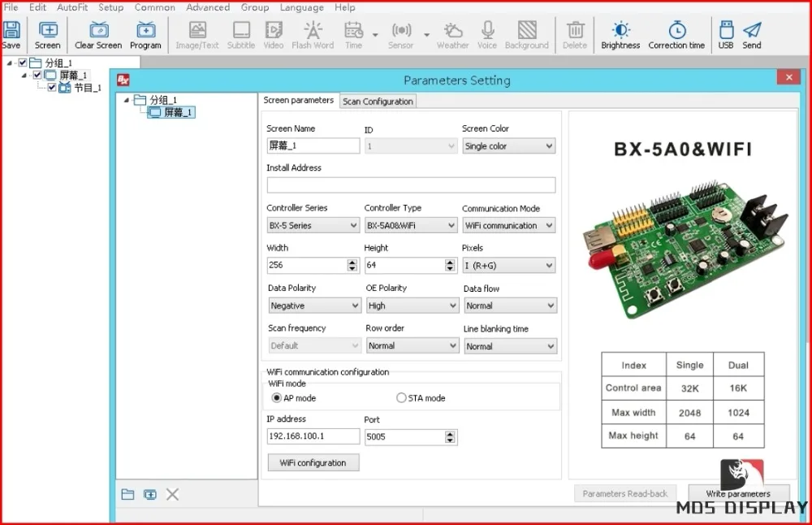
Task: Click the Time toolbar icon
Action: 354,35
